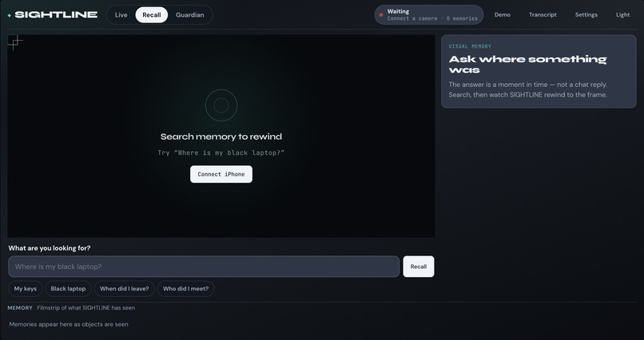
Task: Switch to the Live tab
Action: click(x=121, y=14)
